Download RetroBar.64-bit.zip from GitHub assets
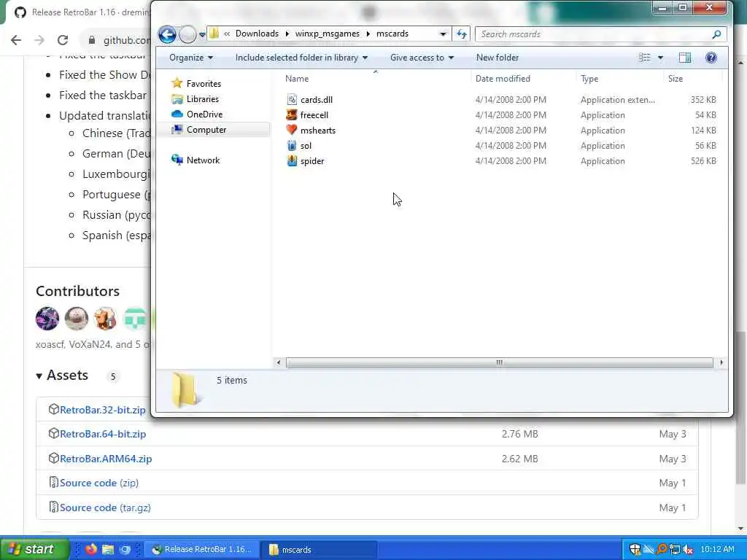747x560 pixels. pos(103,435)
